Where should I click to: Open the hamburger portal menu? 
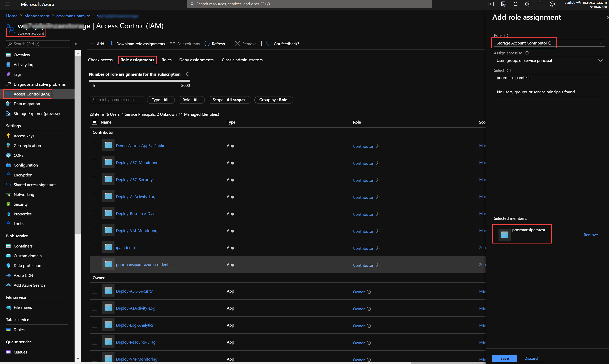coord(7,4)
